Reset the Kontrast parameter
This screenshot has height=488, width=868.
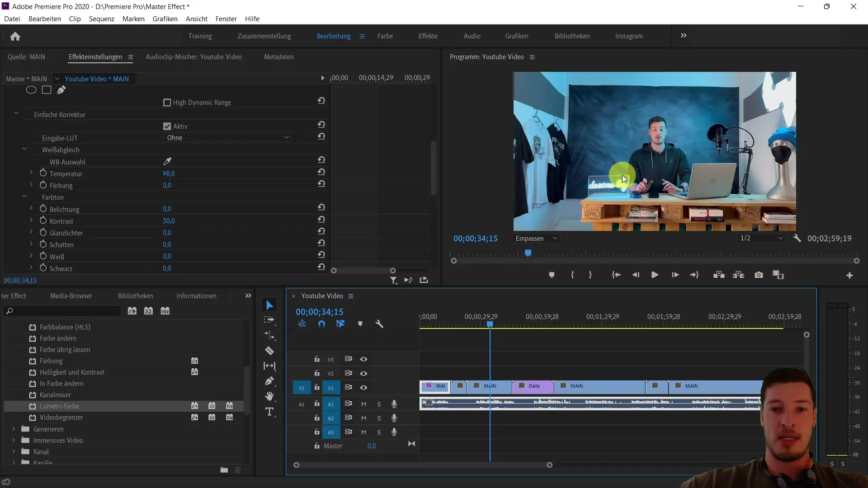(x=321, y=219)
